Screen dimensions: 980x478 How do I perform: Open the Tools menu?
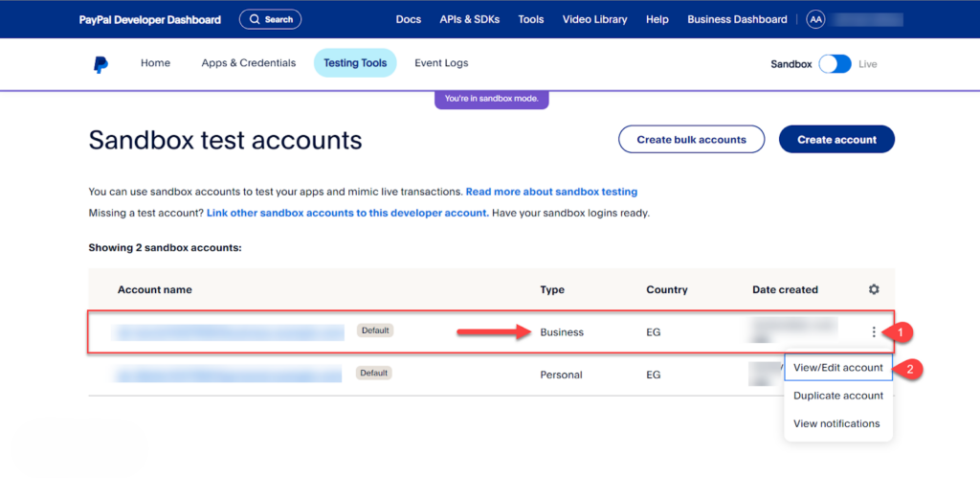click(530, 19)
